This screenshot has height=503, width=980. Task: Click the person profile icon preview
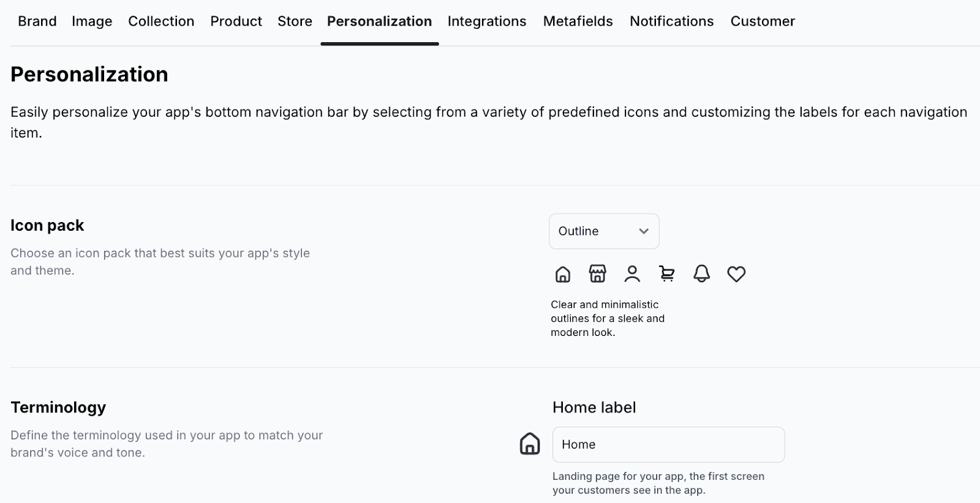click(x=632, y=274)
